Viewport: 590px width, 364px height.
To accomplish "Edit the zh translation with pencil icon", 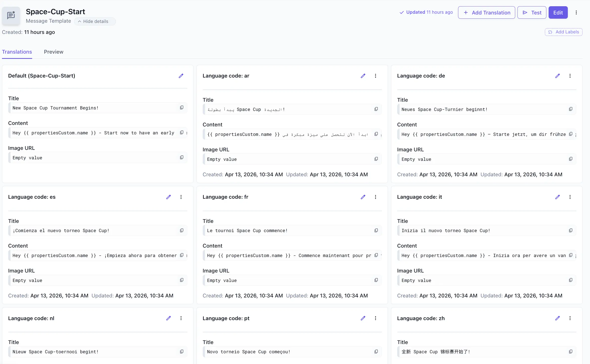I will (x=558, y=318).
